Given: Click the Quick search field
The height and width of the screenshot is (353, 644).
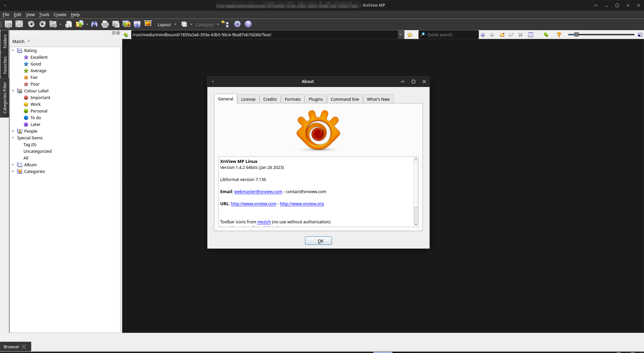Looking at the screenshot, I should (x=449, y=35).
